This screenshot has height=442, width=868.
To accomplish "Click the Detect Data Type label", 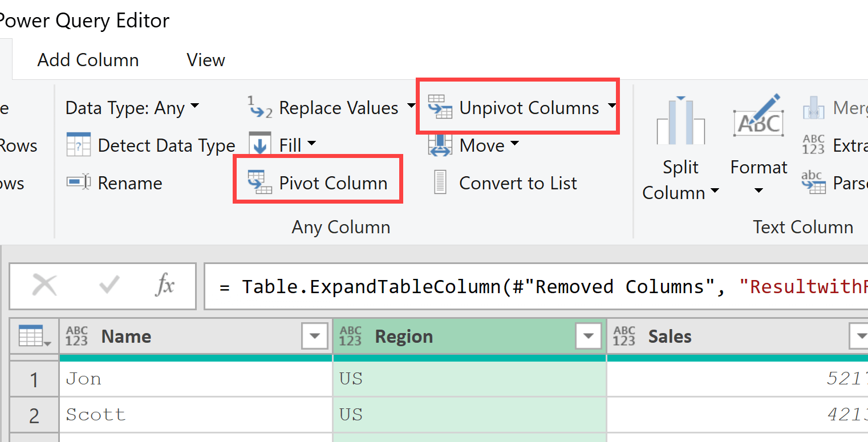I will coord(167,146).
